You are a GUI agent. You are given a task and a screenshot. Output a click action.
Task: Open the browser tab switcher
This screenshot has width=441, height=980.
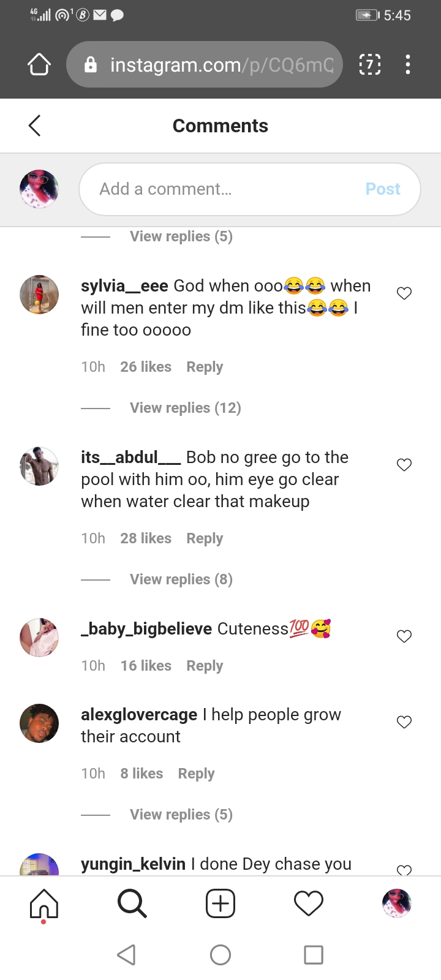[x=369, y=64]
